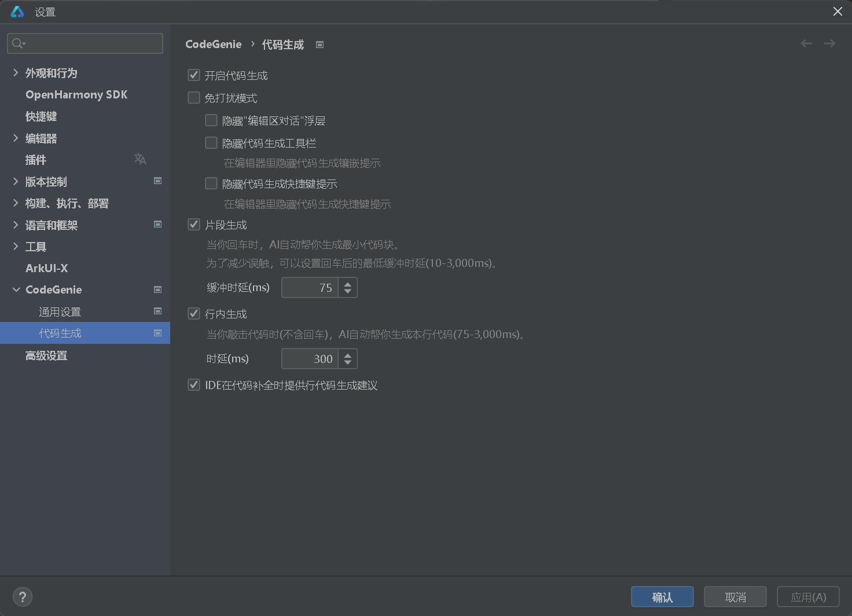Collapse the CodeGenie tree node
Screen dimensions: 852x616
(x=16, y=289)
